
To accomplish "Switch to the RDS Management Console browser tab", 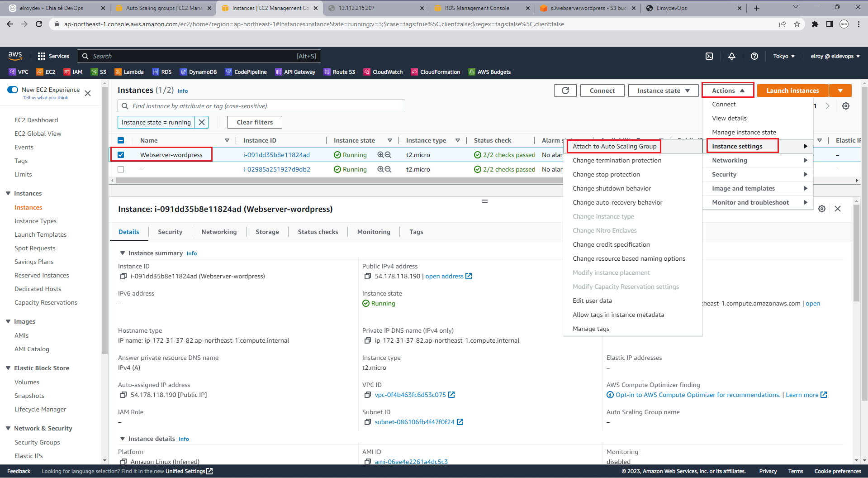I will pos(477,8).
